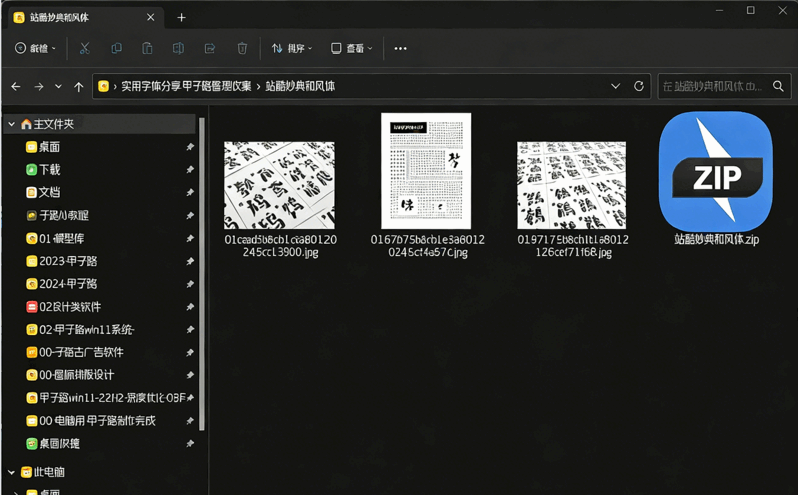
Task: Open recent locations chevron
Action: (58, 86)
